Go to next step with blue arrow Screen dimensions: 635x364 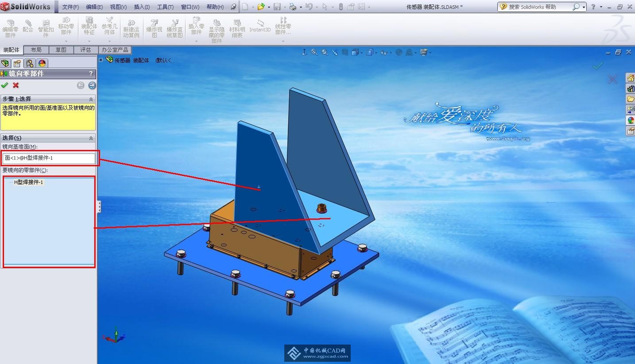pos(92,85)
